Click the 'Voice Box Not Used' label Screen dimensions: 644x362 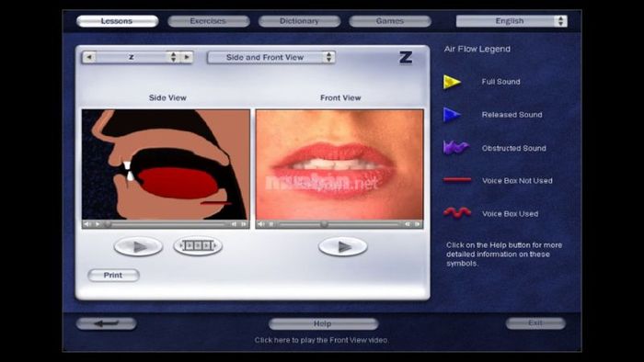pos(517,181)
